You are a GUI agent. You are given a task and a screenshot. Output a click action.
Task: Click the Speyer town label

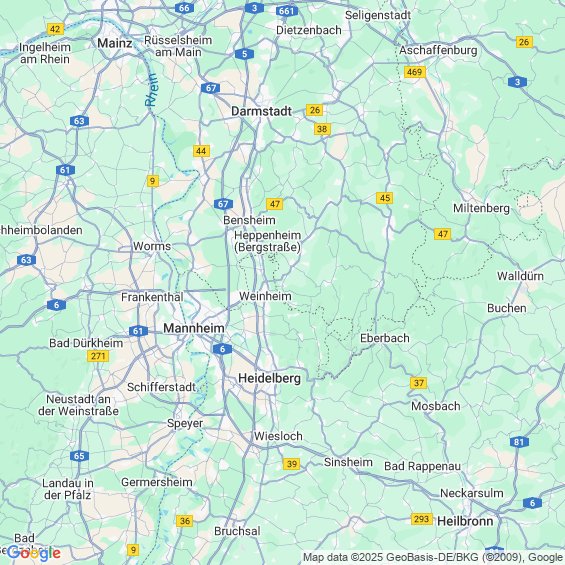[185, 423]
